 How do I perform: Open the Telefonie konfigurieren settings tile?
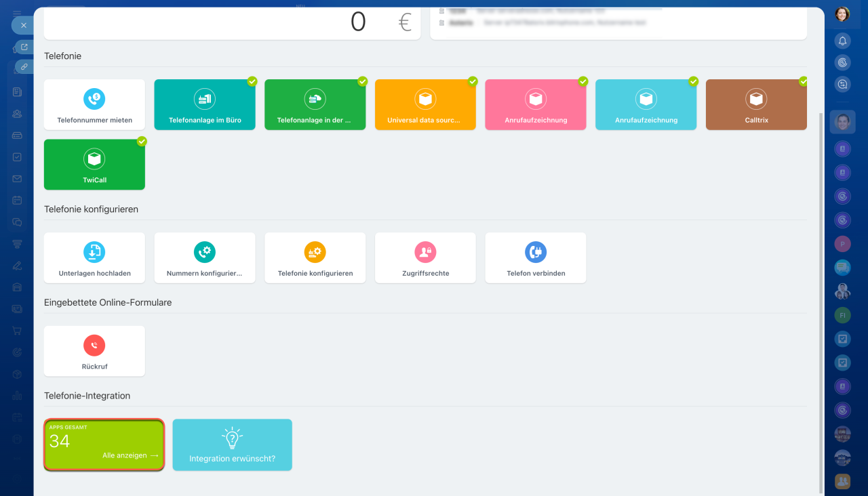(x=315, y=257)
